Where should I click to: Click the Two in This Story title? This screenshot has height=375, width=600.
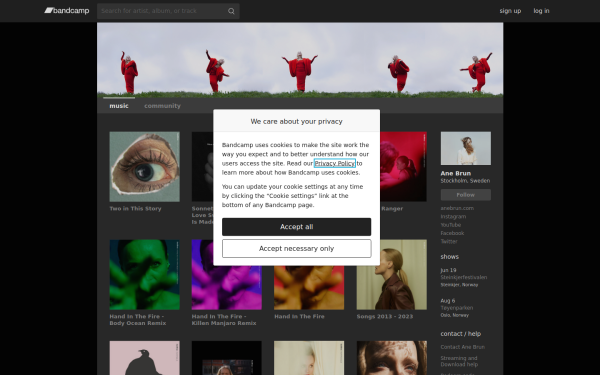click(135, 209)
